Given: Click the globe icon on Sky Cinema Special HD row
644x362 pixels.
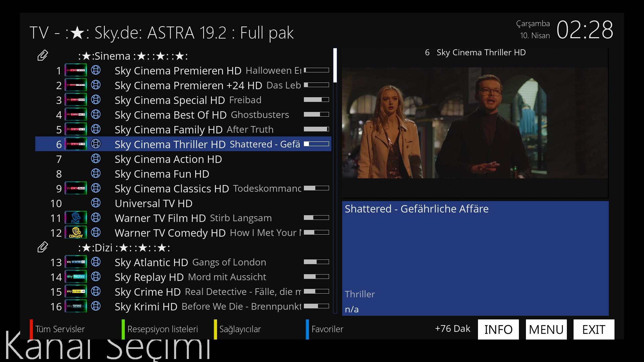Looking at the screenshot, I should coord(96,100).
